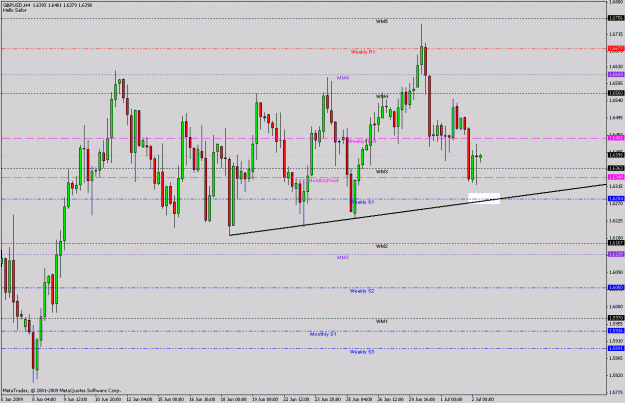Click the magenta Monthly Pivot price tag
625x403 pixels.
616,177
